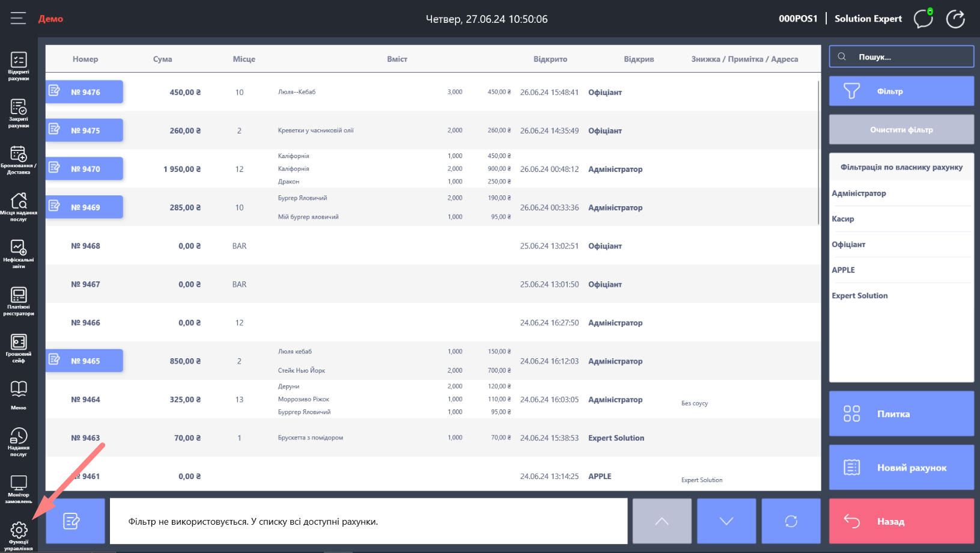Click the Назад button
This screenshot has width=980, height=553.
901,521
